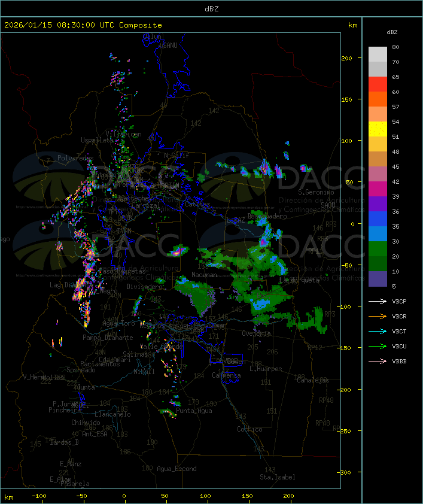The width and height of the screenshot is (423, 504).
Task: Click the N_Calif place label
Action: [x=176, y=155]
